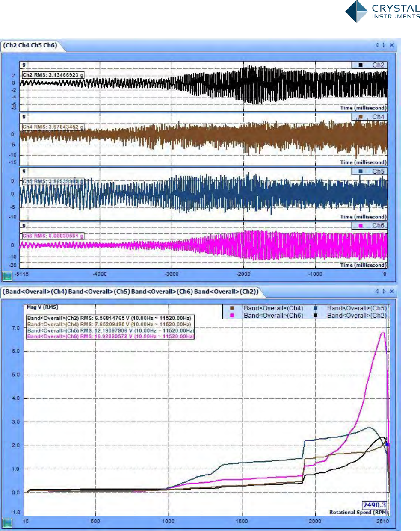Click the blue cursor marker on the RPM curve
Viewport: 420px width, 531px height.
pos(387,444)
